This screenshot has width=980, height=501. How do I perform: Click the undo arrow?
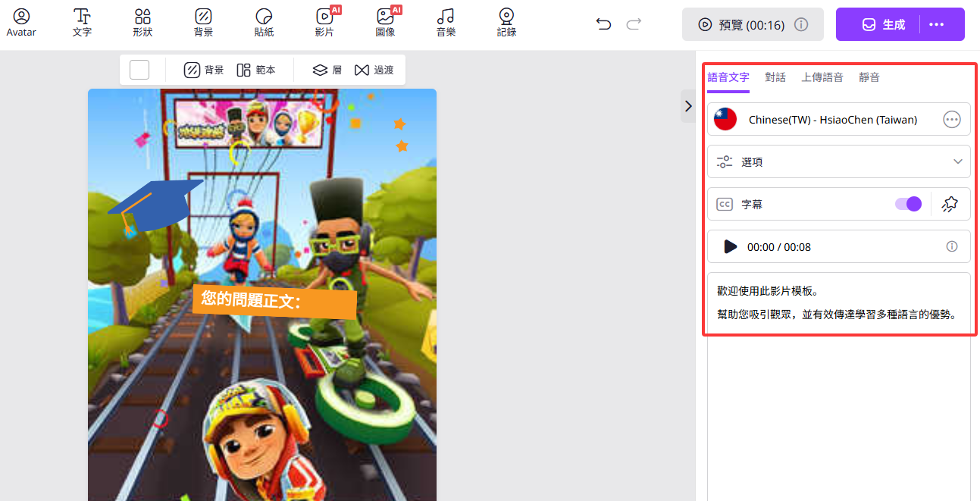click(x=603, y=24)
